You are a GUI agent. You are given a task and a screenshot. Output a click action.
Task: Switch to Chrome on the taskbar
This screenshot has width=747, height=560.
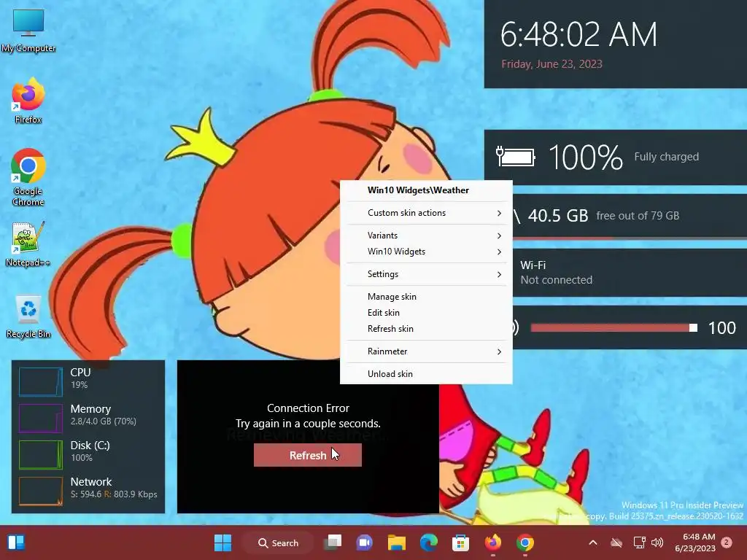click(x=525, y=542)
